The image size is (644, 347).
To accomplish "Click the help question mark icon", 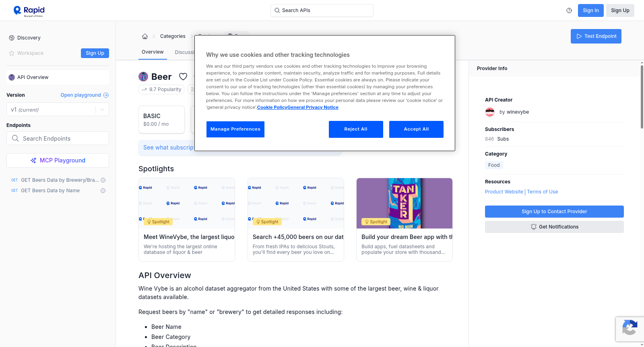I will (x=569, y=10).
